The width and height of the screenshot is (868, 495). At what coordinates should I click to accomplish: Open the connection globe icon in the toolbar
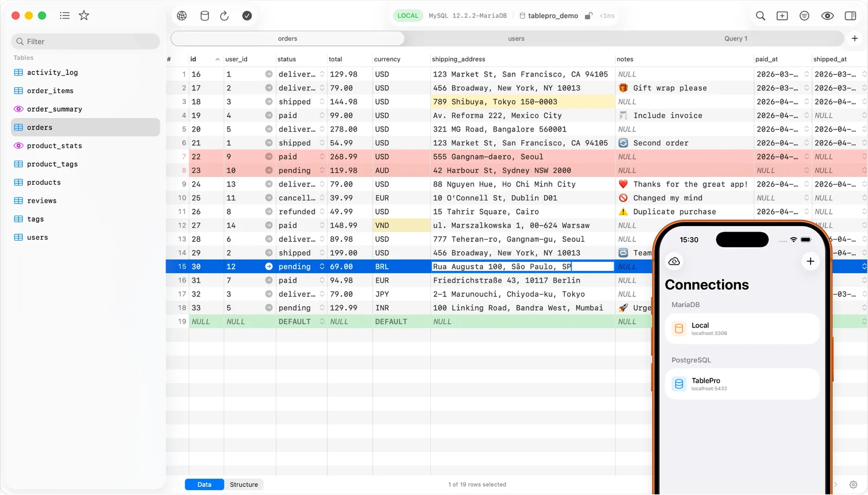click(x=182, y=16)
